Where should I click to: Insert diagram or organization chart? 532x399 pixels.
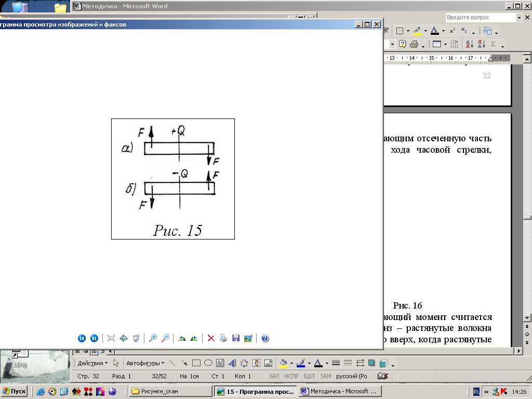click(x=244, y=363)
